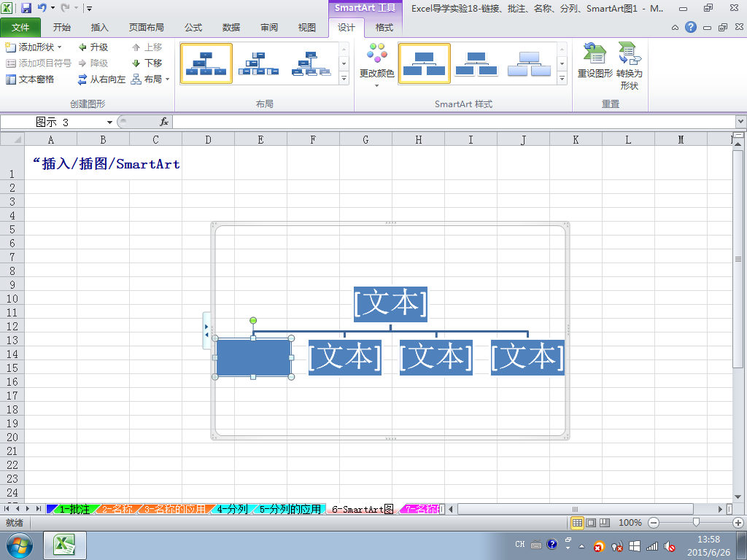Switch to the Formulas (公式) tab
Viewport: 747px width, 560px height.
coord(193,28)
